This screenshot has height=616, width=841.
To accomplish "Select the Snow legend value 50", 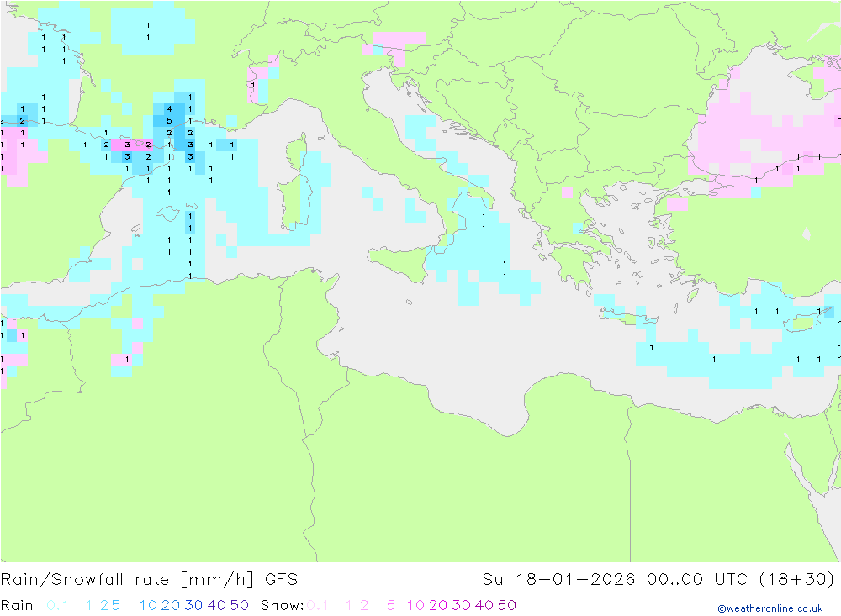I will (507, 605).
